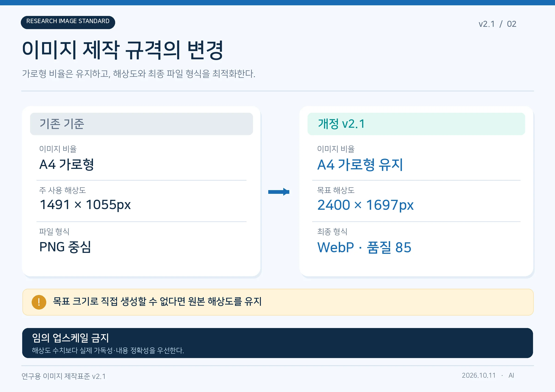
Task: Click the value A4 가로형 유지
Action: pos(360,165)
